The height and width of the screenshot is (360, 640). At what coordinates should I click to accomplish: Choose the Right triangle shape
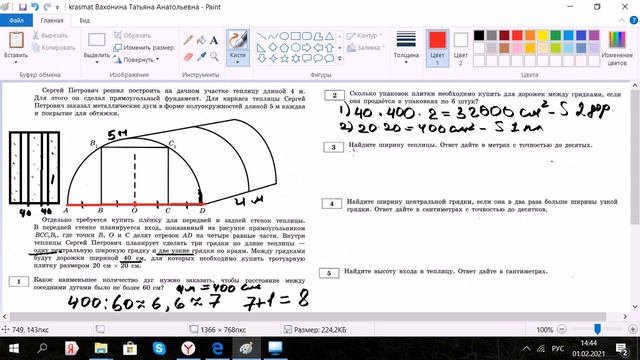pos(262,47)
